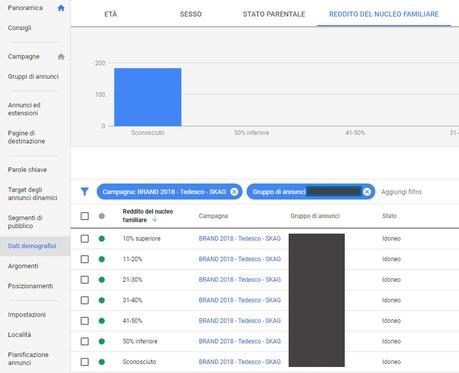
Task: Click green status dot for 21-30% row
Action: click(102, 280)
